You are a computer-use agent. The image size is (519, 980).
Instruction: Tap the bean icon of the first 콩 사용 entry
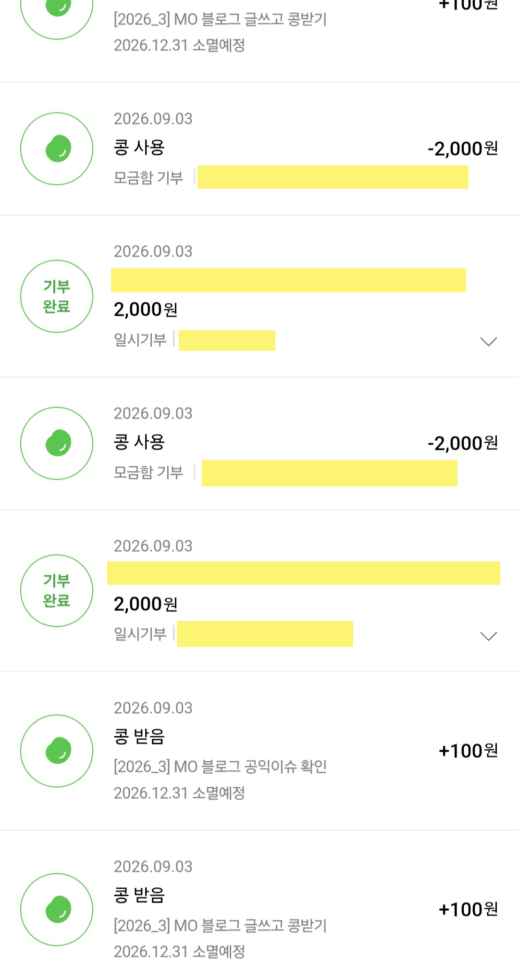click(x=57, y=149)
